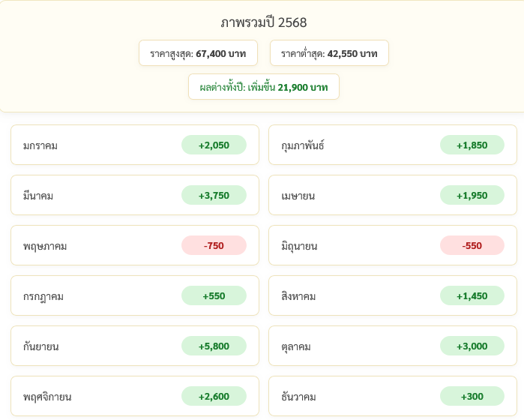Click the red -550 change badge

tap(472, 246)
